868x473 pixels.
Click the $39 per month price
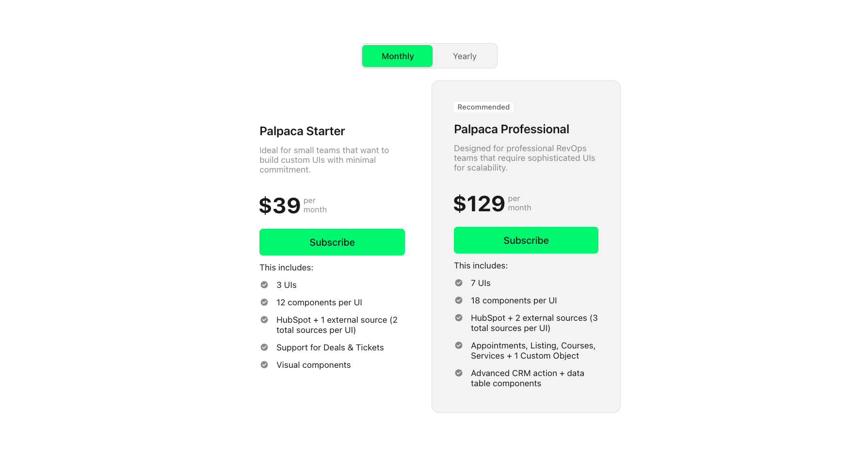(x=280, y=205)
